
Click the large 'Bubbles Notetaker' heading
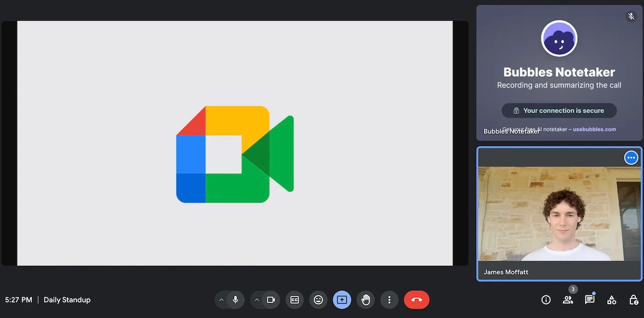click(559, 72)
